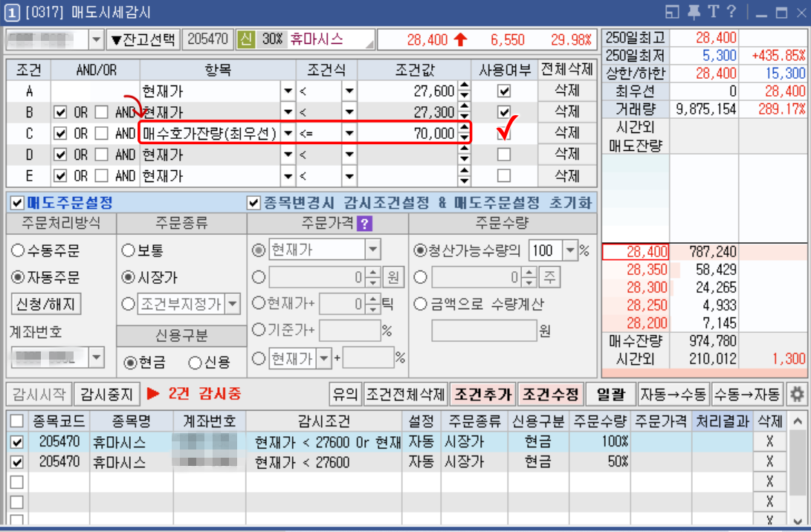Increase condition C value 70,000 stepper
The image size is (811, 532).
coord(465,129)
